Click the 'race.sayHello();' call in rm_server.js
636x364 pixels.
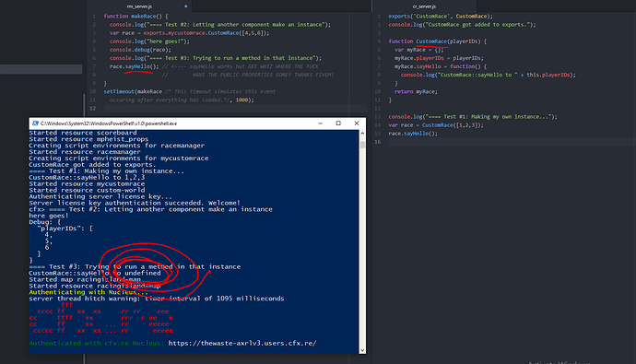point(135,66)
